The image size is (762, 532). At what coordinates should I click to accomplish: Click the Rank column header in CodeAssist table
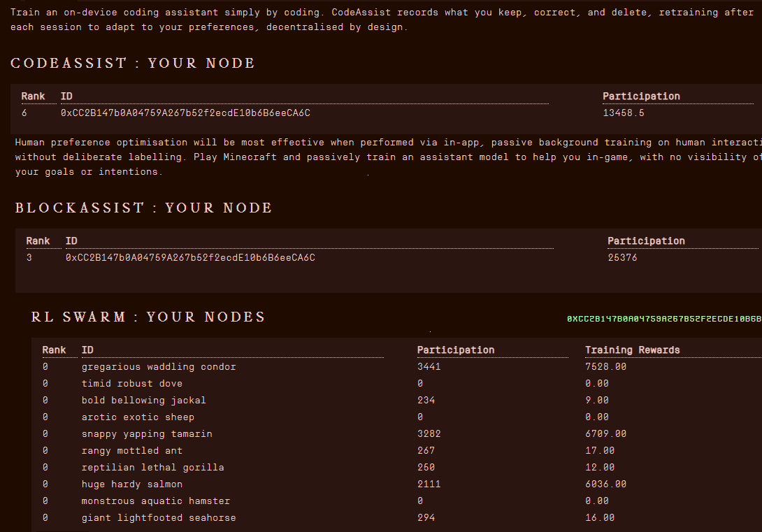(x=33, y=96)
